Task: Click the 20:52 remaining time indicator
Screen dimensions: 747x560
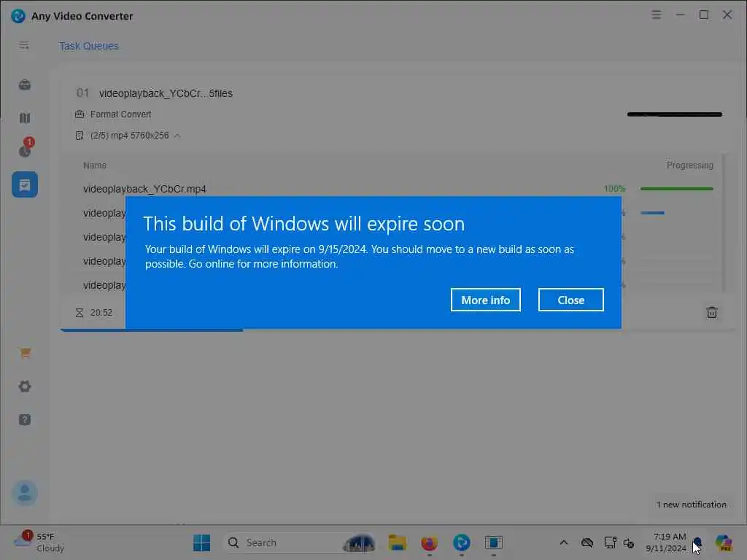Action: coord(94,313)
